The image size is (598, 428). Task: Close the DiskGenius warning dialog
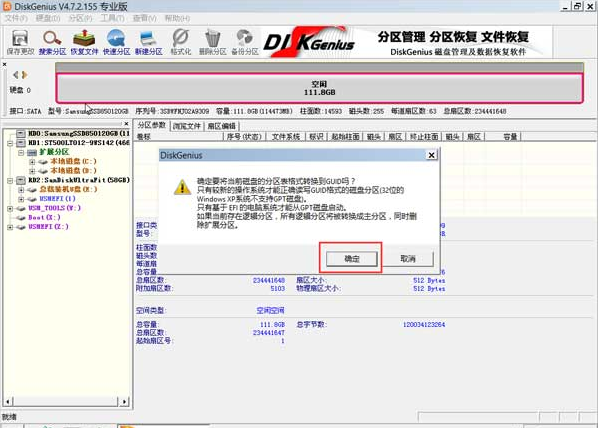[x=431, y=155]
